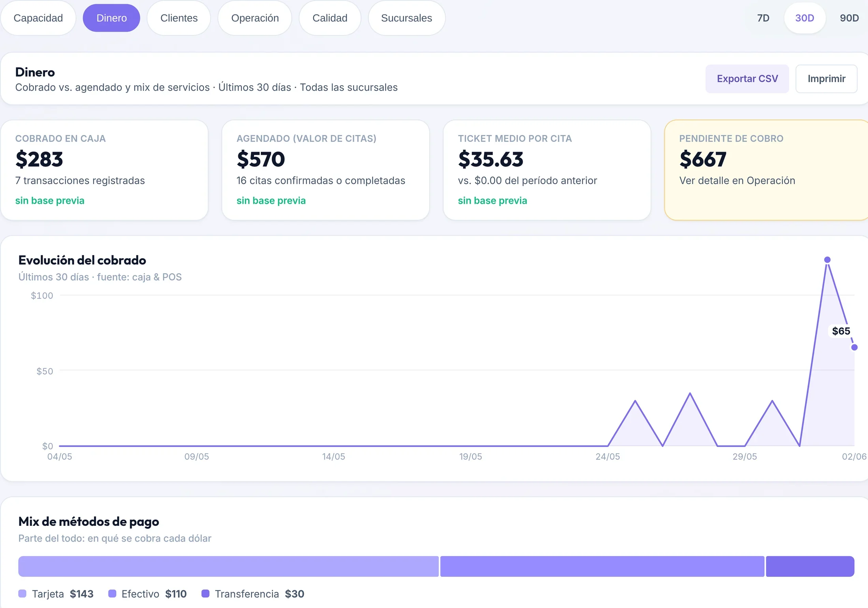Click the $65 end data point on chart

coord(854,347)
